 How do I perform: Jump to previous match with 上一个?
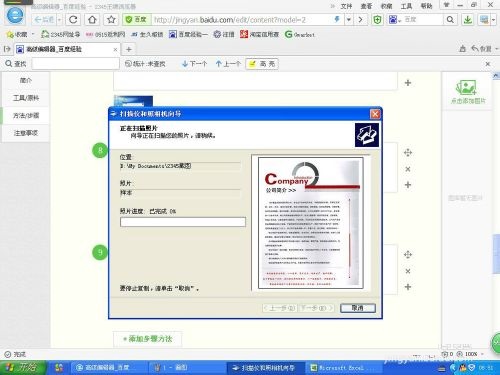[228, 64]
